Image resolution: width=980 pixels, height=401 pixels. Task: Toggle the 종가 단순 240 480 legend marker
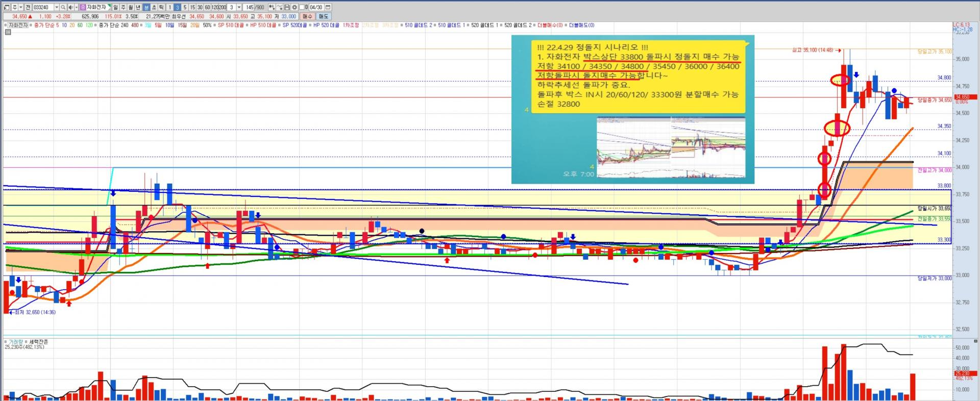(x=96, y=25)
